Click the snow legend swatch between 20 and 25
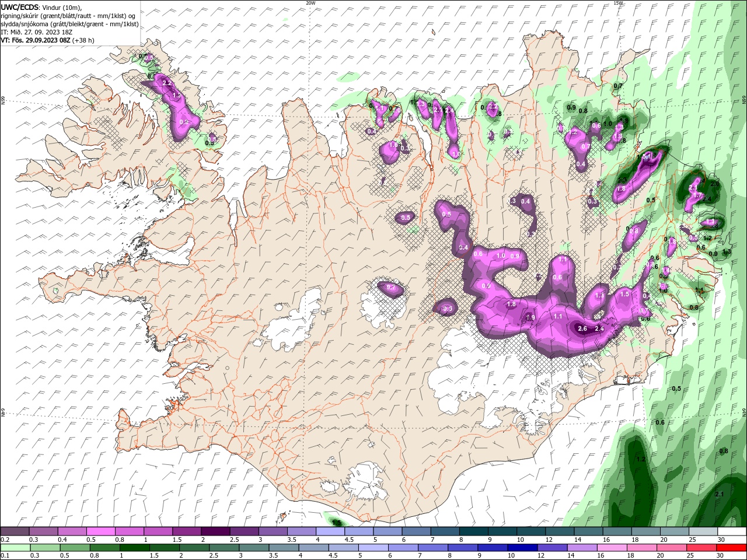The height and width of the screenshot is (560, 747). [x=675, y=531]
